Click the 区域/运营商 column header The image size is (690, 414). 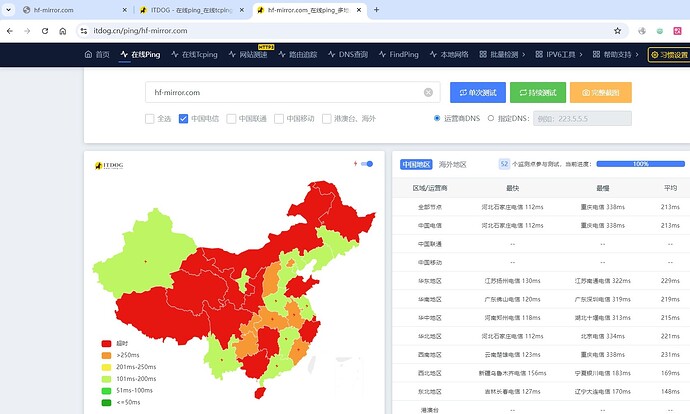429,188
